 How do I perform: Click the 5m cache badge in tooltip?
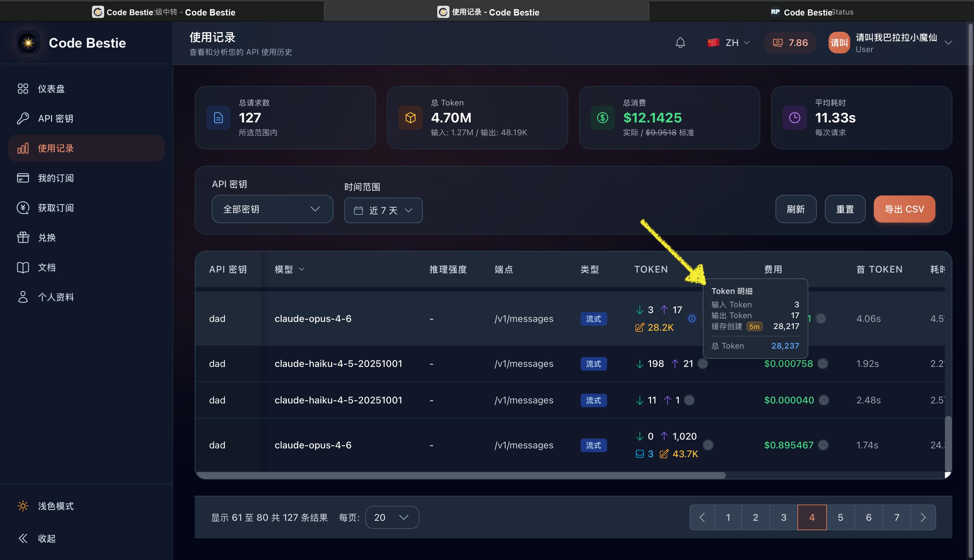click(x=755, y=327)
